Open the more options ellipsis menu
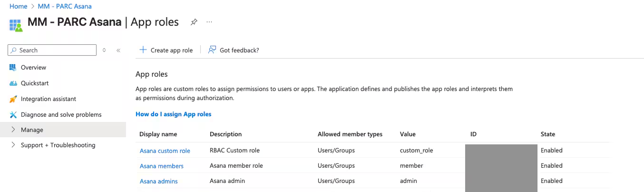The width and height of the screenshot is (644, 192). [x=209, y=22]
